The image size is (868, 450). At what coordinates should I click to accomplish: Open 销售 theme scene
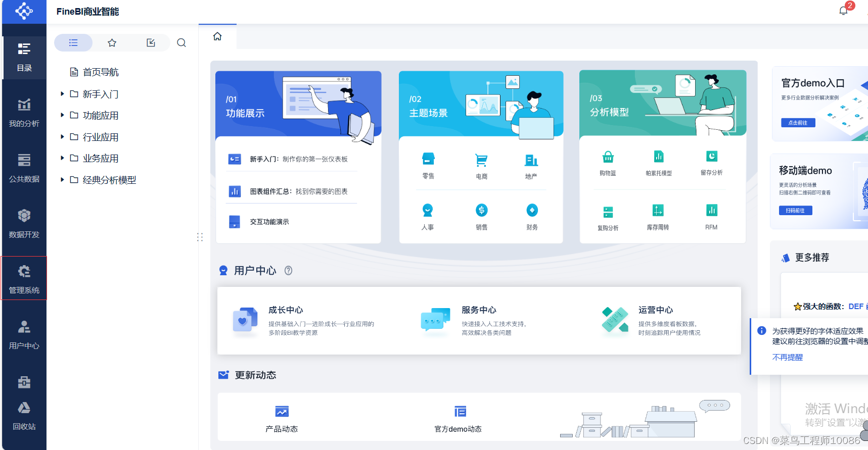click(481, 217)
